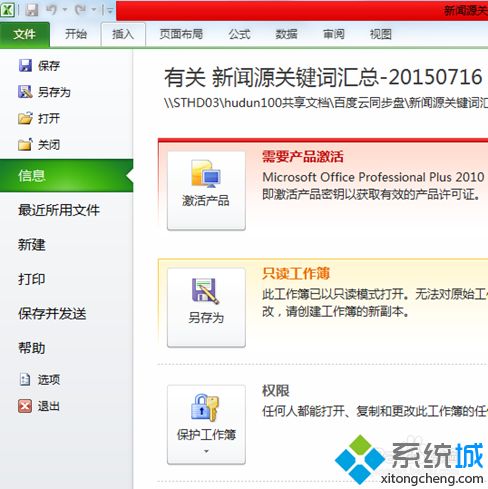Open the 视图 ribbon tab
Viewport: 488px width, 489px height.
click(380, 34)
